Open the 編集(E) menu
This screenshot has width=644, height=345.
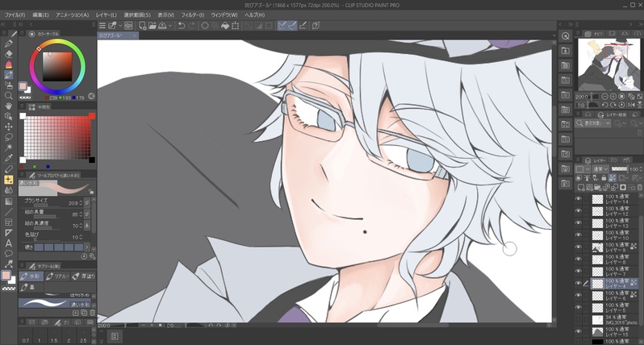click(40, 15)
